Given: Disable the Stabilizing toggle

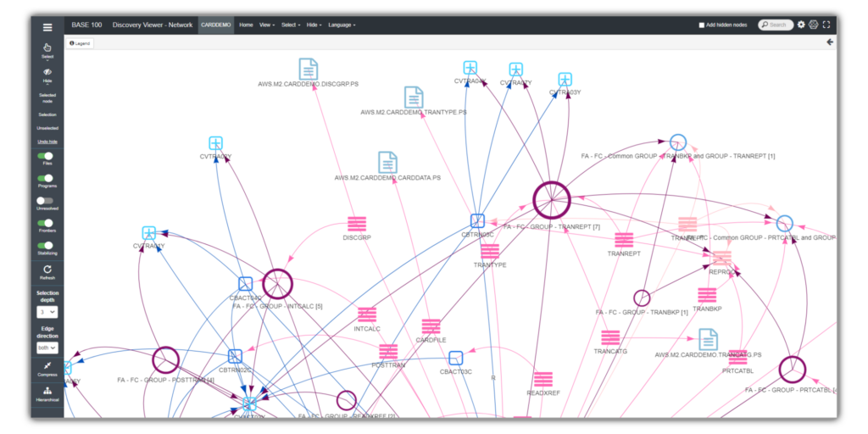Looking at the screenshot, I should click(x=47, y=246).
